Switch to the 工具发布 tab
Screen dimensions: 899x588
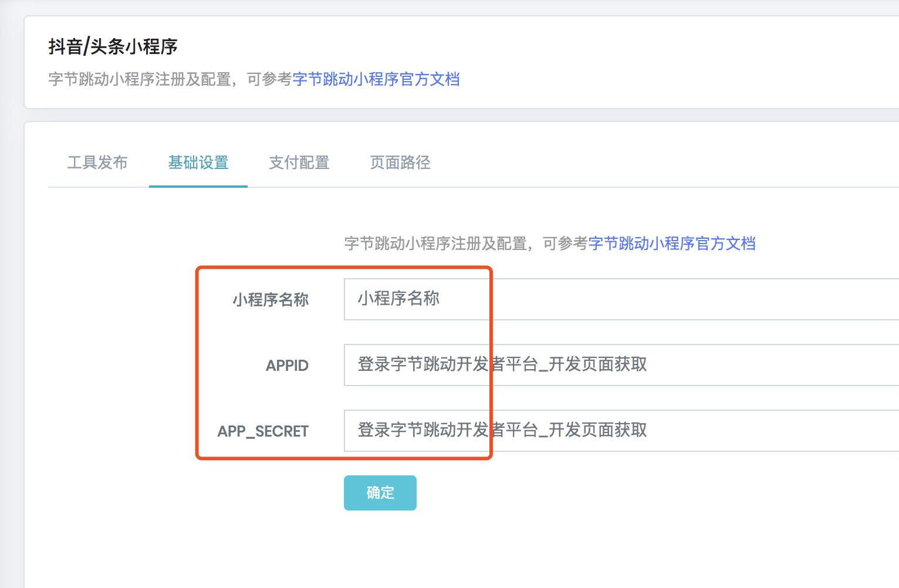click(97, 163)
